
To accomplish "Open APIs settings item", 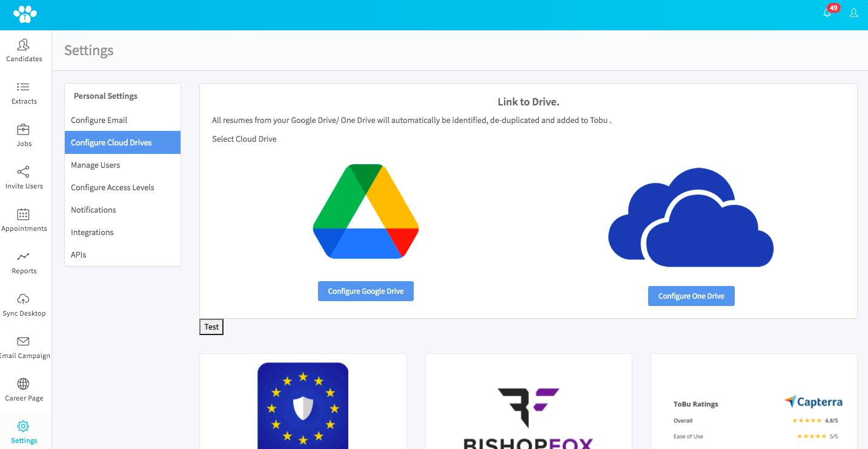I will pyautogui.click(x=122, y=254).
